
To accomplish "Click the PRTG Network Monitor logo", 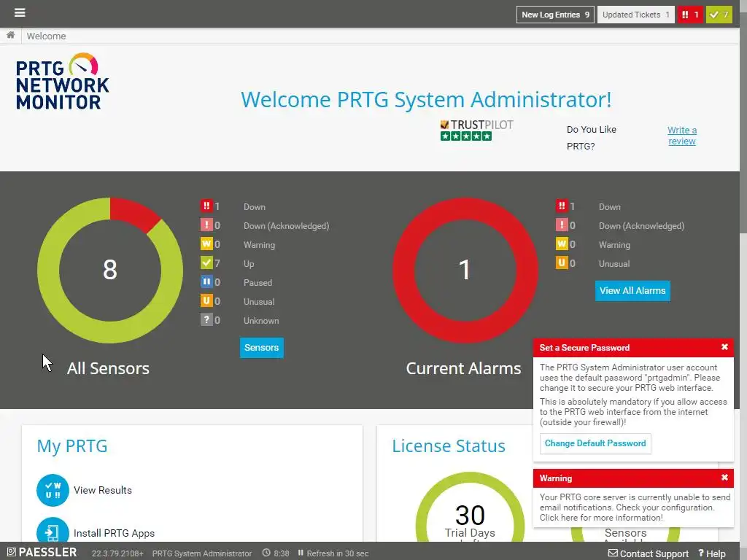I will click(x=63, y=82).
